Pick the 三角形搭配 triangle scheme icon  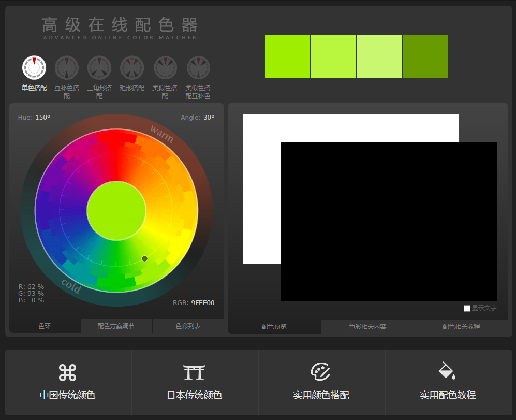click(99, 67)
